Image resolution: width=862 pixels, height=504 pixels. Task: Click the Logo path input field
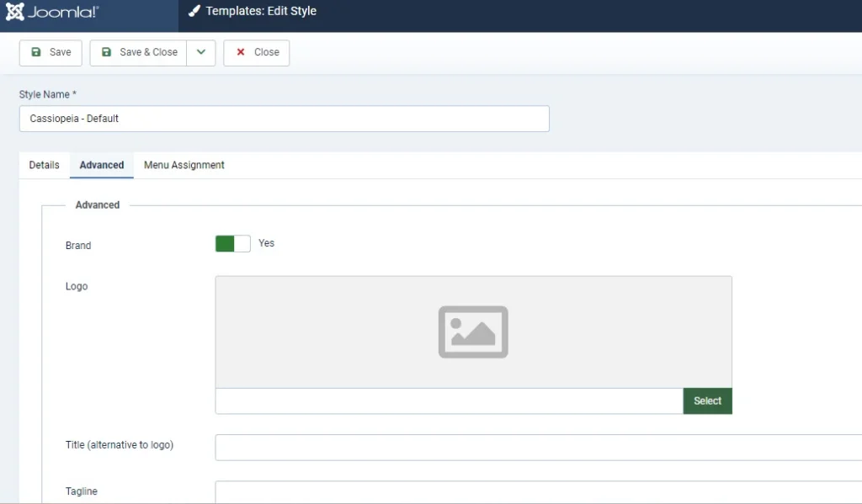pyautogui.click(x=450, y=401)
